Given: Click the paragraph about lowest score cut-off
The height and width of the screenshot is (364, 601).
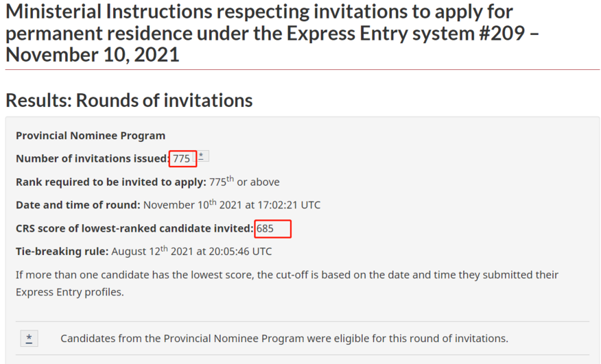Looking at the screenshot, I should (287, 283).
